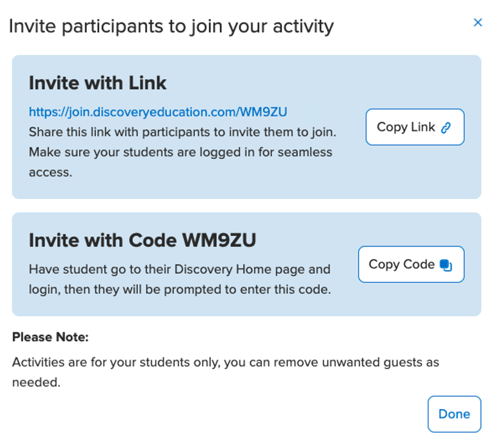Click Copy Code label text

pos(401,264)
